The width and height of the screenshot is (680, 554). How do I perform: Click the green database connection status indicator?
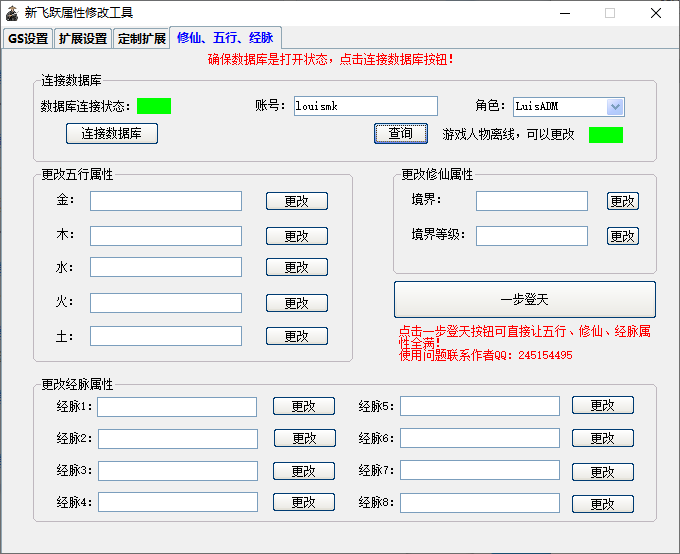[154, 106]
